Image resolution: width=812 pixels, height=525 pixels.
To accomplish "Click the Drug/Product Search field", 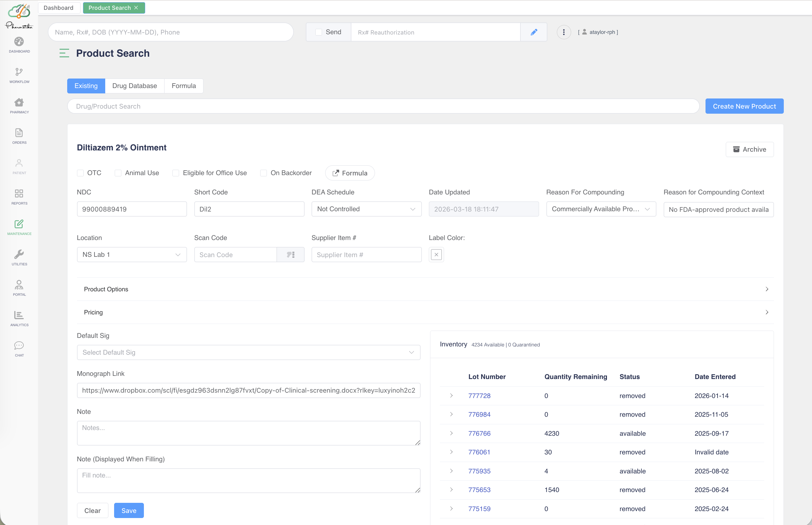I will 383,106.
